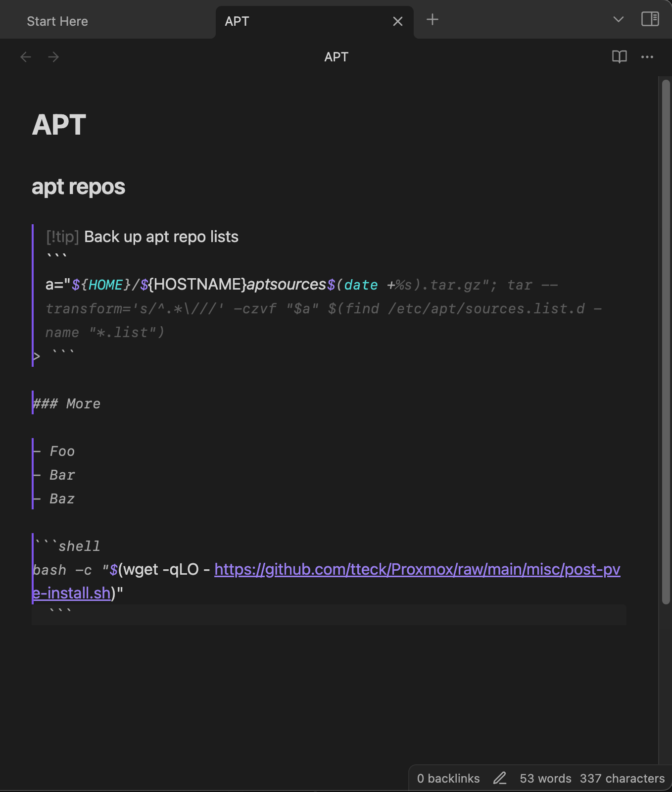Viewport: 672px width, 792px height.
Task: Click the 337 characters status item
Action: pyautogui.click(x=622, y=779)
